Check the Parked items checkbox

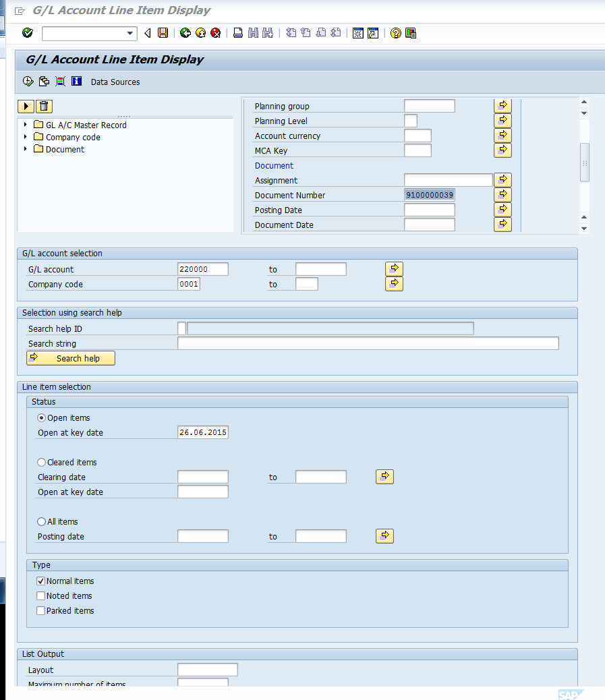pos(41,610)
